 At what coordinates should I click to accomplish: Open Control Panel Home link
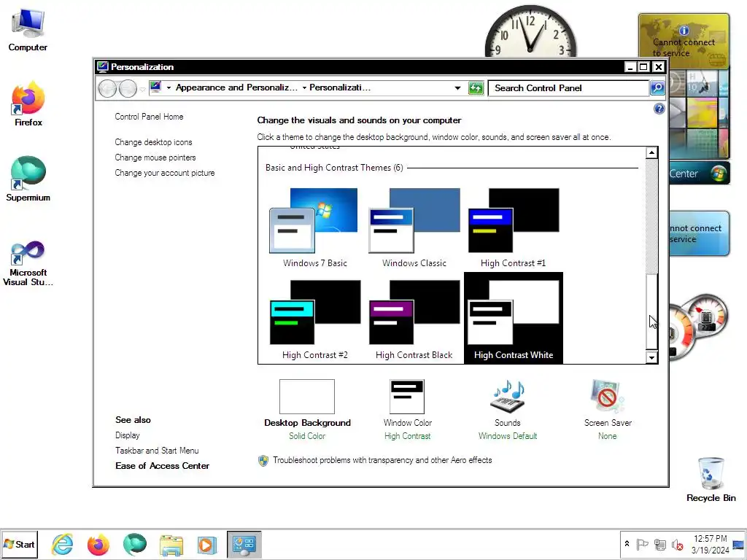pos(149,117)
